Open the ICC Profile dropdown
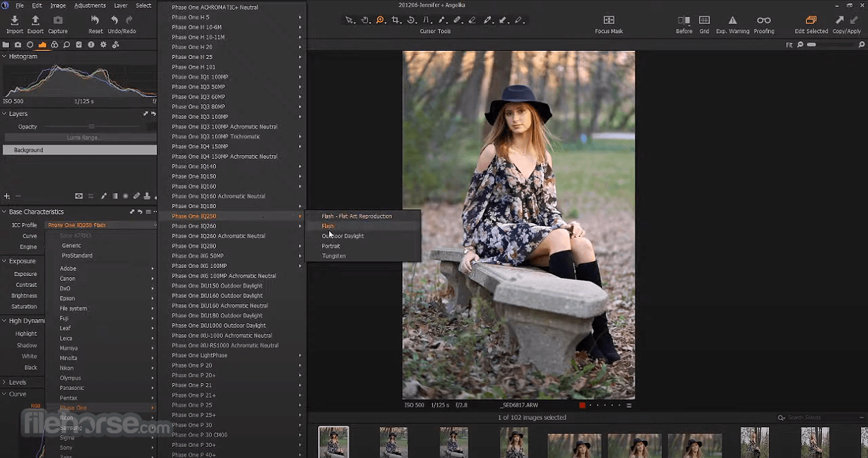Viewport: 868px width, 458px height. 100,225
